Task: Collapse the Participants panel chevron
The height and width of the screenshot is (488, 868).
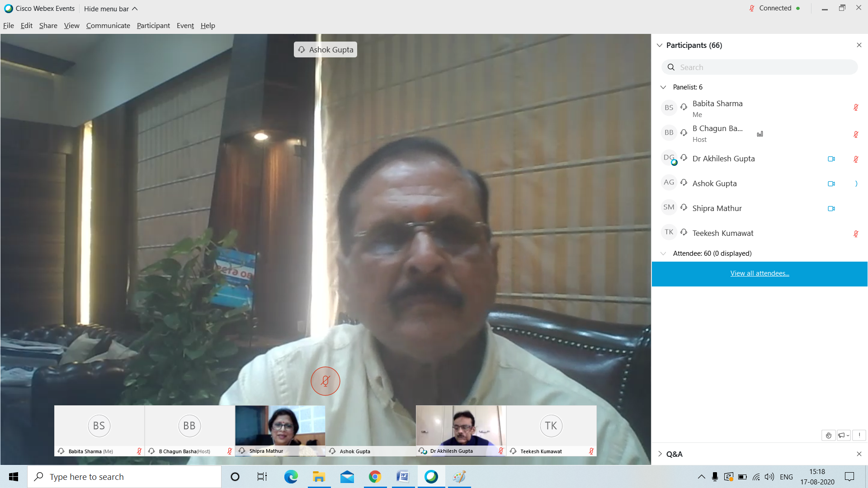Action: [x=660, y=45]
